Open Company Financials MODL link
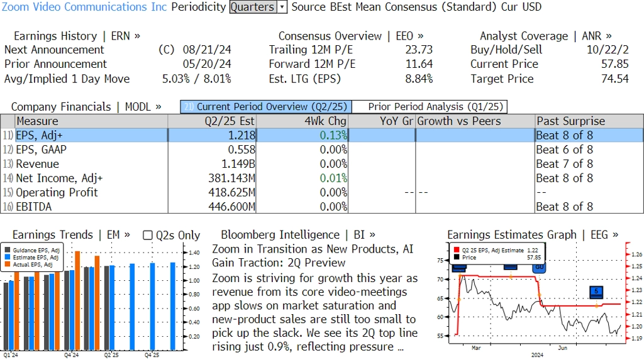 [86, 107]
